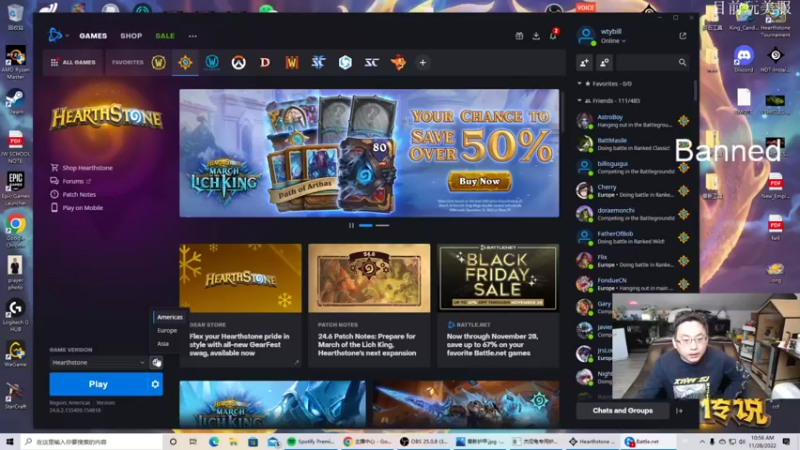Open the three-dot more menu in top nav
800x450 pixels.
click(192, 36)
